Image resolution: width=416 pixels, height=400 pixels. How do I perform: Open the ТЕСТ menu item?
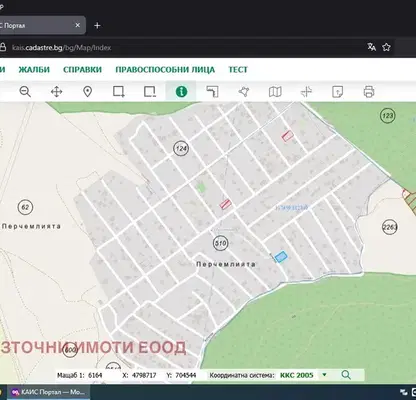coord(238,70)
